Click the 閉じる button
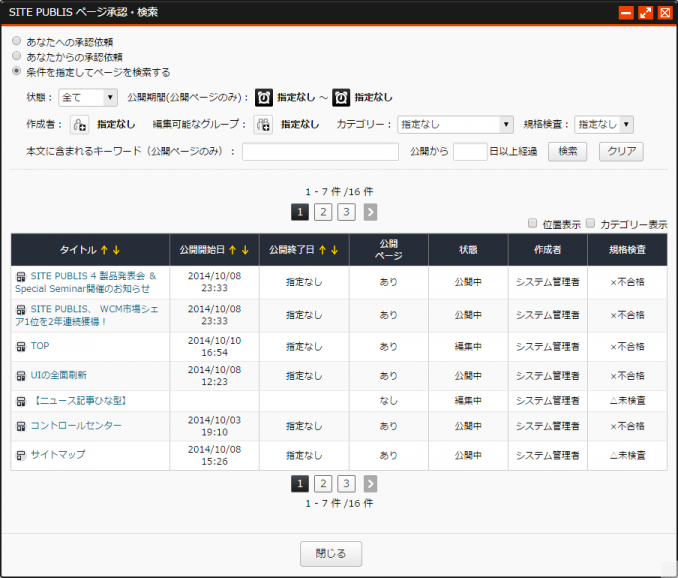The width and height of the screenshot is (678, 578). click(x=331, y=554)
